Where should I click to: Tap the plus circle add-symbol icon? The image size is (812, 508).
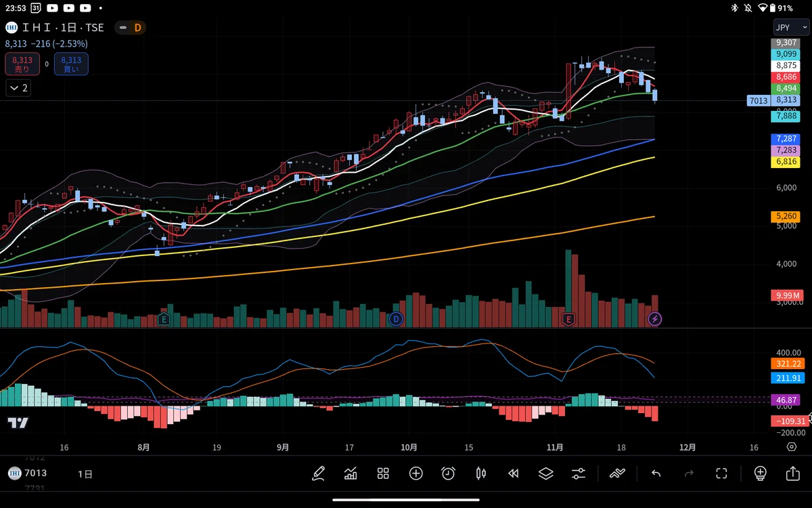pyautogui.click(x=415, y=473)
